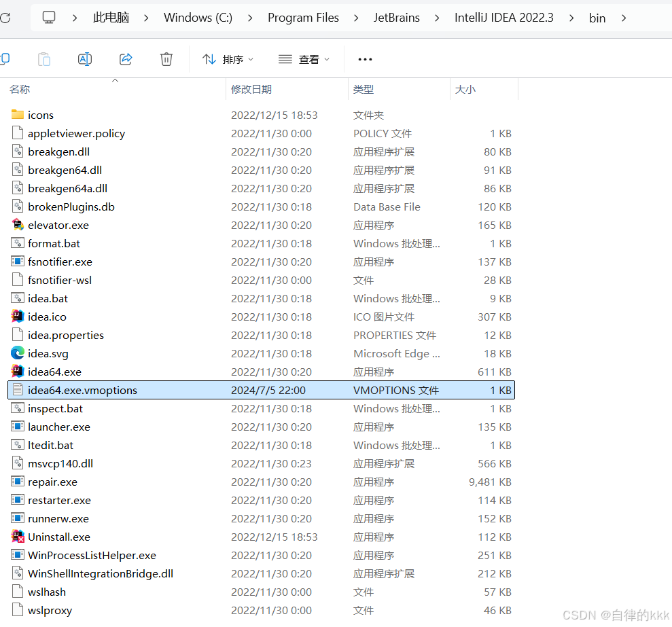Viewport: 672px width, 627px height.
Task: Click the appletviewer.policy file icon
Action: click(18, 133)
